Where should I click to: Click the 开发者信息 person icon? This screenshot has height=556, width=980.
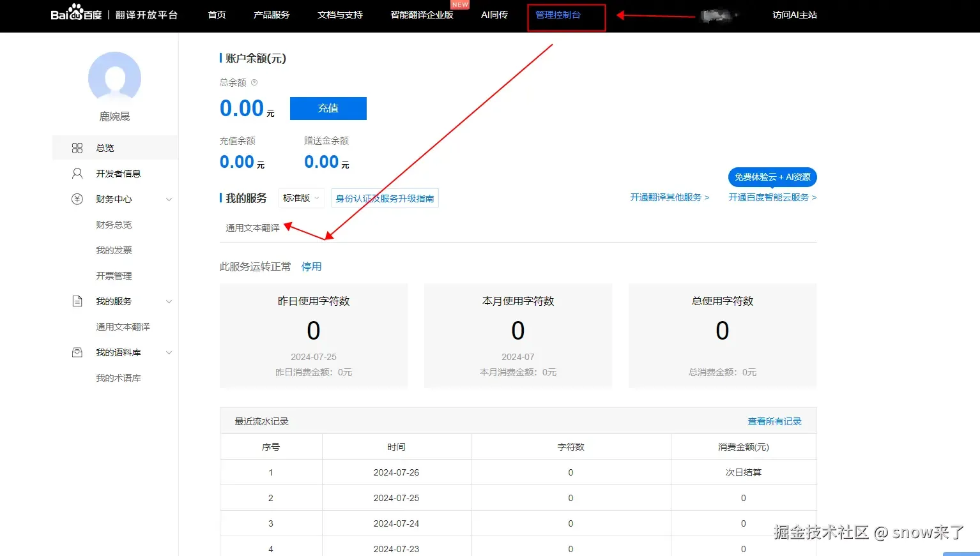pyautogui.click(x=77, y=174)
